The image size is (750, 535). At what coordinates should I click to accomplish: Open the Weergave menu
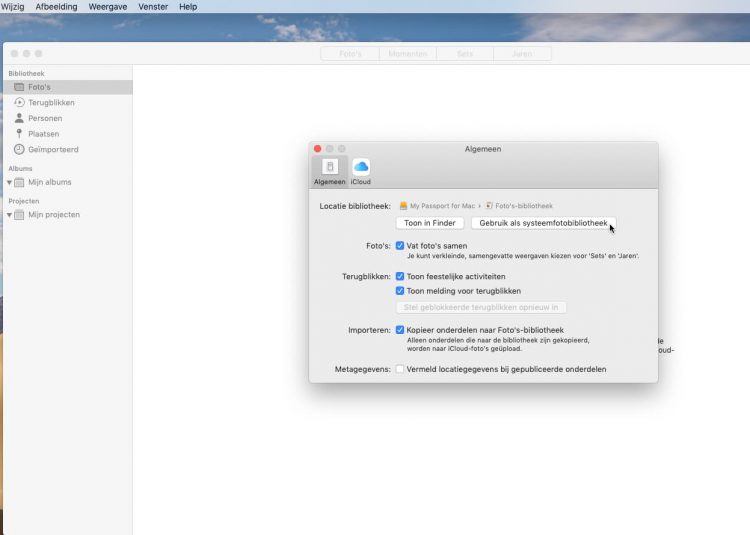107,7
